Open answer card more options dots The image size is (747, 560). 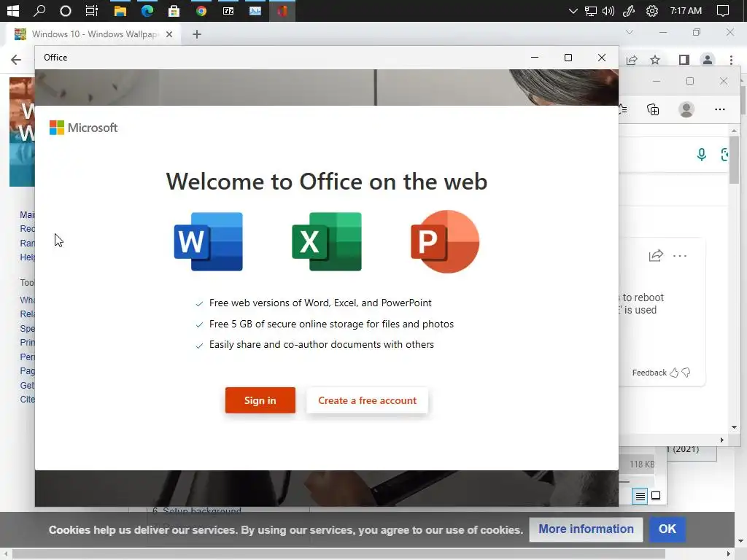(680, 256)
